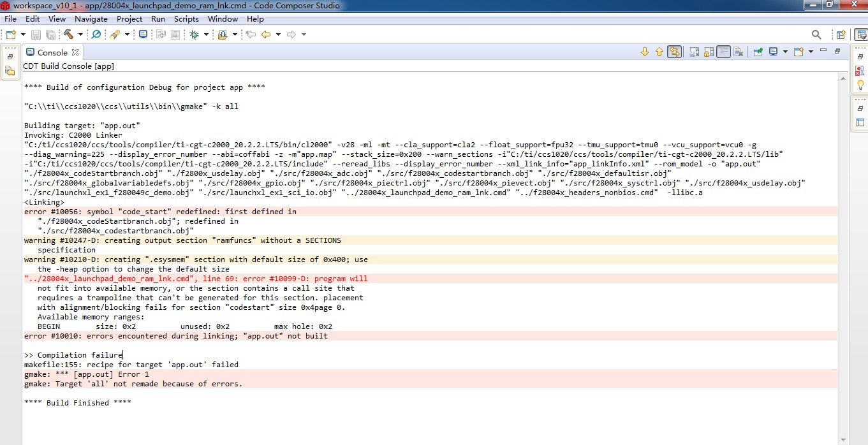Open the Edit menu
This screenshot has height=445, width=868.
[x=33, y=19]
